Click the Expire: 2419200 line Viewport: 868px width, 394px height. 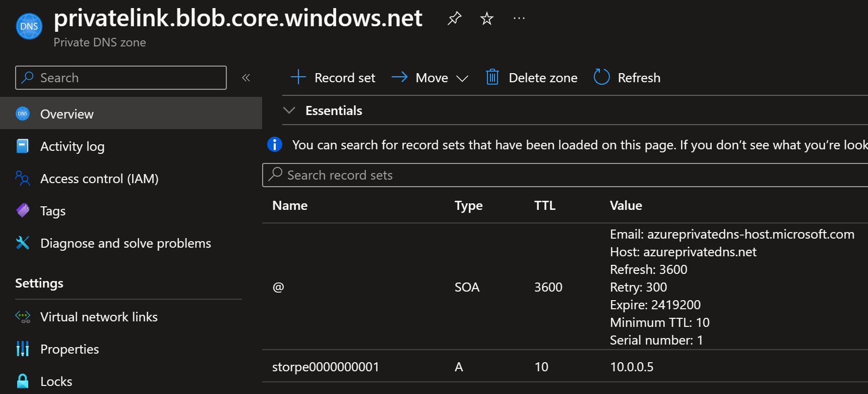tap(655, 305)
